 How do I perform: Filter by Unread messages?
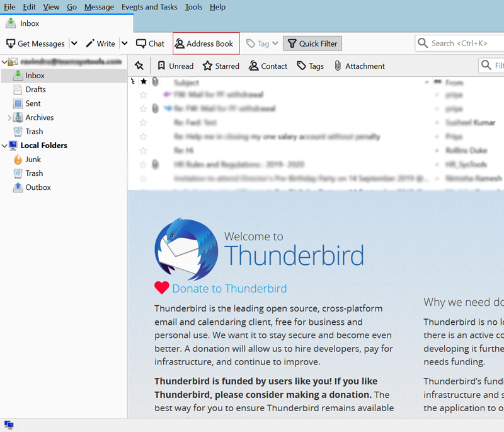click(176, 66)
